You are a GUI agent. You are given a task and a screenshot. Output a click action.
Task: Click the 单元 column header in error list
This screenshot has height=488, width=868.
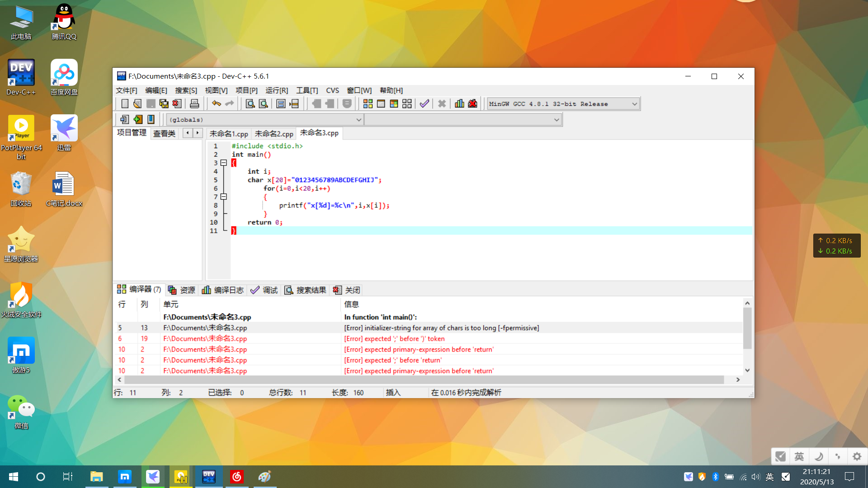click(250, 305)
